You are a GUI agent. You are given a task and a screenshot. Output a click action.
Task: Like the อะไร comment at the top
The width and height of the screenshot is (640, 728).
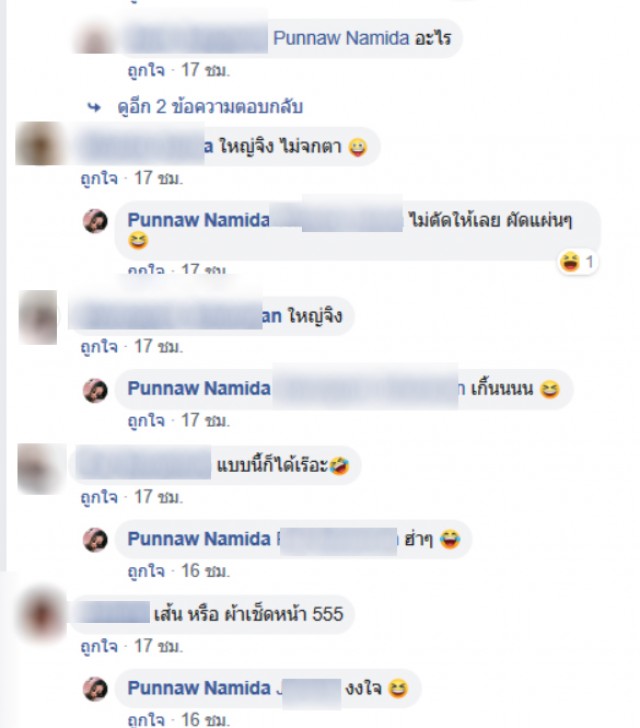point(146,71)
